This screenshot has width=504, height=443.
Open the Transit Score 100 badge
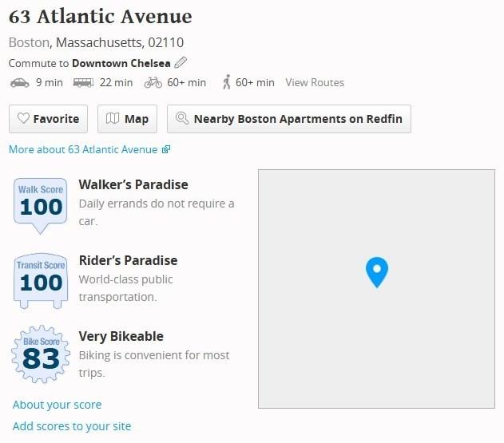click(x=40, y=279)
